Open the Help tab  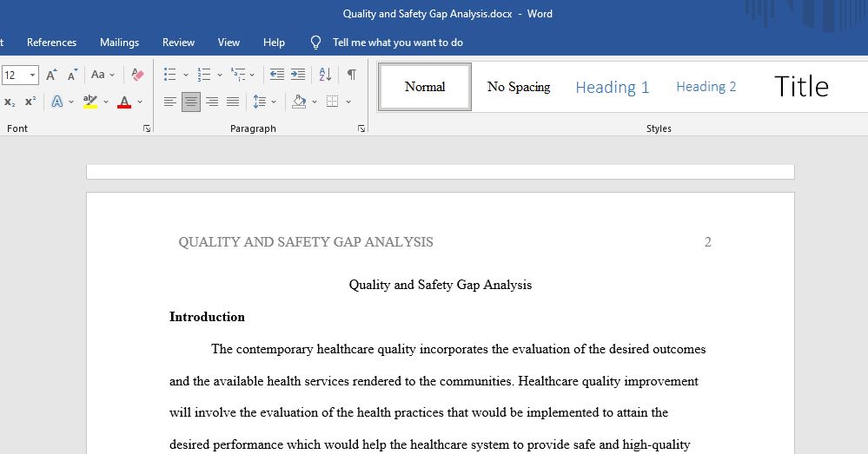tap(274, 43)
